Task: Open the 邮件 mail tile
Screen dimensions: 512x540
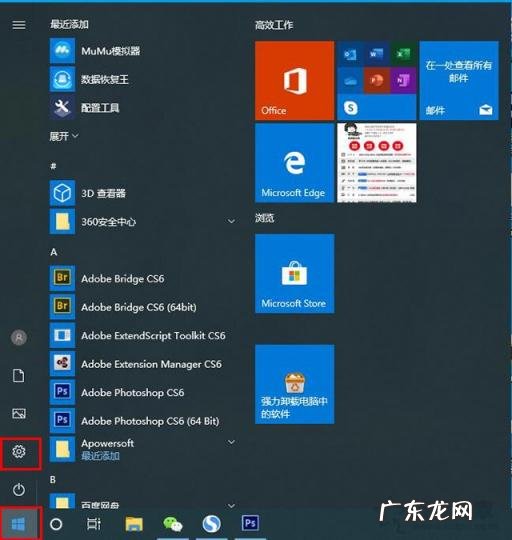Action: (x=459, y=81)
